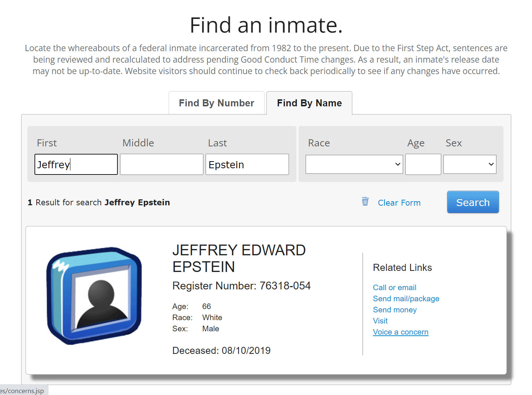Focus the First name field containing Jeffrey
This screenshot has height=395, width=532.
[x=76, y=164]
